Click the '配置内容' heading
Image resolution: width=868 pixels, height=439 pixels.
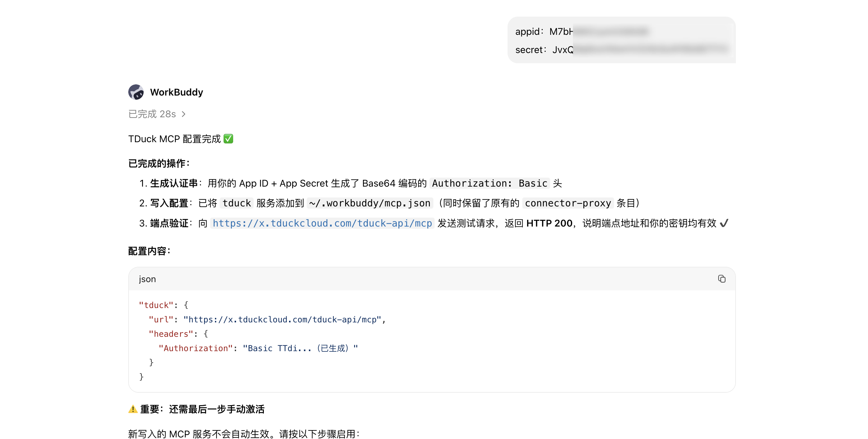[x=150, y=251]
